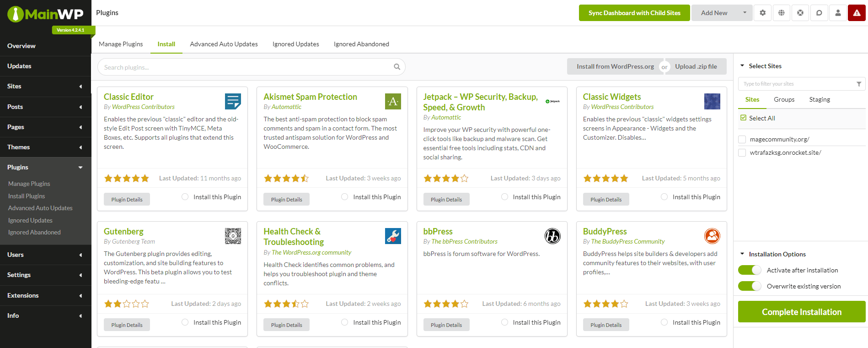Click the star rating for Classic Editor

pos(127,178)
